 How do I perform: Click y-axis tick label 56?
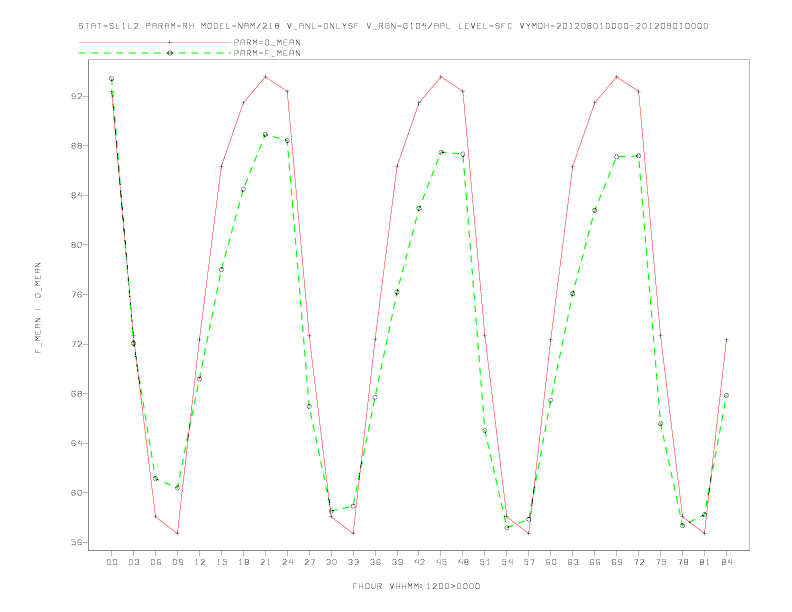coord(77,542)
